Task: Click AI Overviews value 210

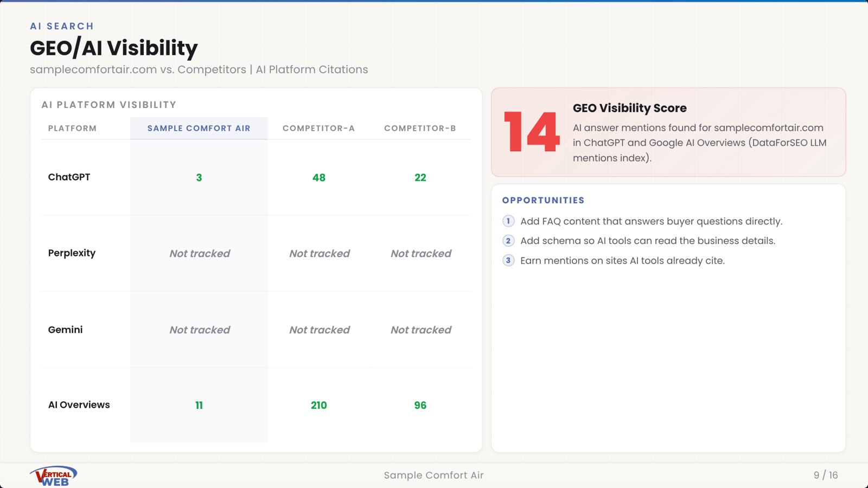Action: pyautogui.click(x=319, y=405)
